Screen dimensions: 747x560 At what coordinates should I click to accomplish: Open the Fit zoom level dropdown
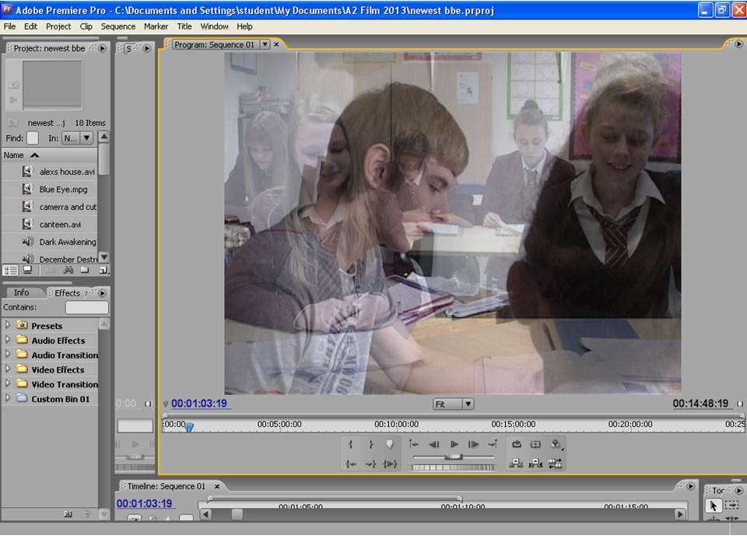click(x=453, y=404)
